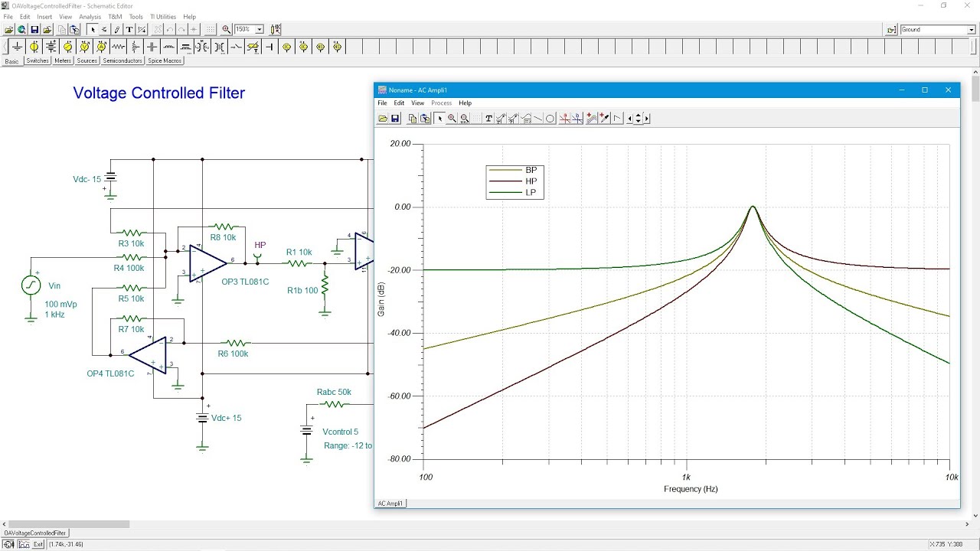Click the BP entry in the chart legend
Screen dimensions: 980x551
click(514, 170)
